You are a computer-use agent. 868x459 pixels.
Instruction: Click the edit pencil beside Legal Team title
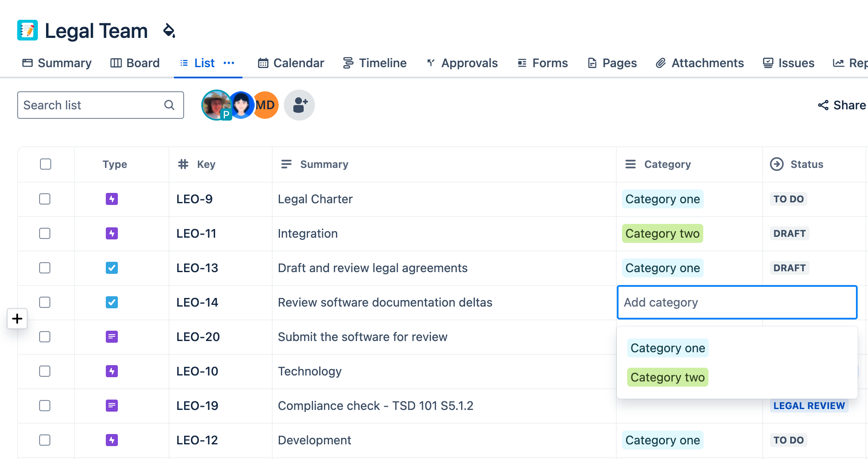point(169,31)
